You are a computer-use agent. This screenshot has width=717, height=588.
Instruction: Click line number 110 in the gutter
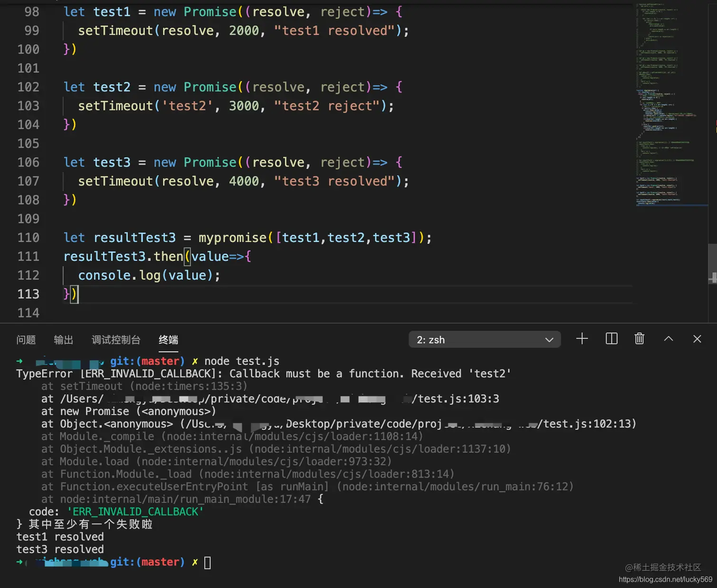(x=28, y=238)
